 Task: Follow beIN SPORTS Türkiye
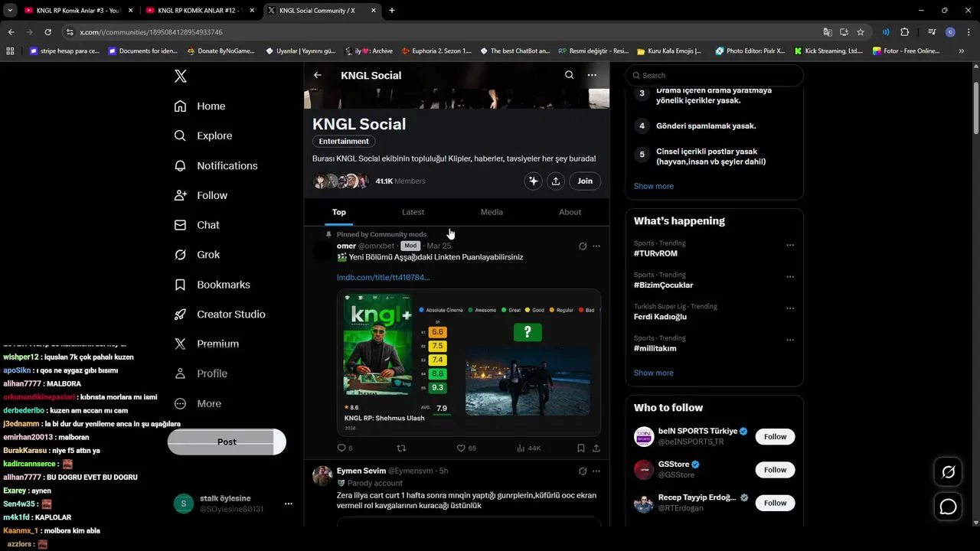(775, 436)
